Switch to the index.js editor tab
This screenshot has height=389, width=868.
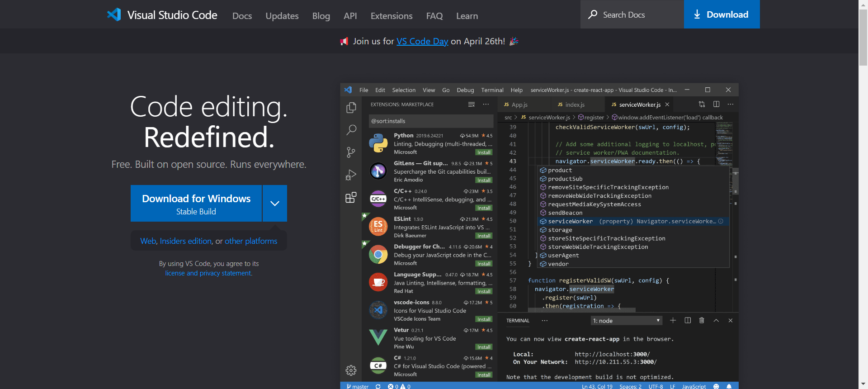575,104
